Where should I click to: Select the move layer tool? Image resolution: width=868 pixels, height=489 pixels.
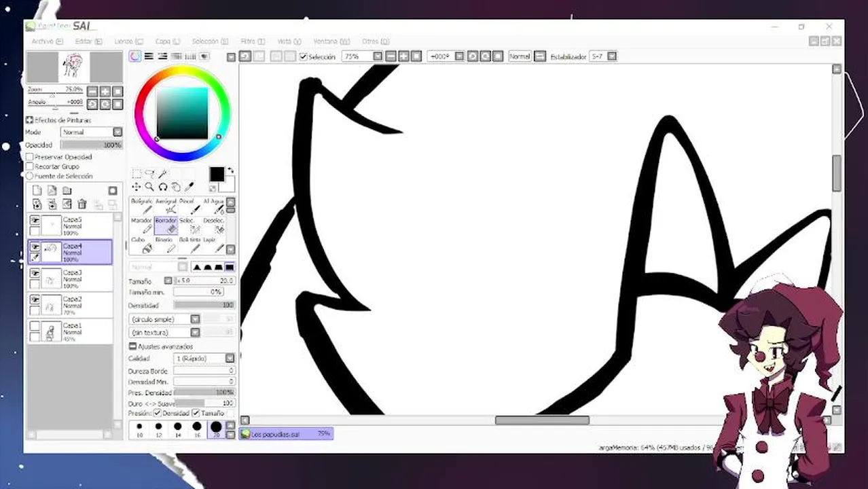click(x=137, y=187)
